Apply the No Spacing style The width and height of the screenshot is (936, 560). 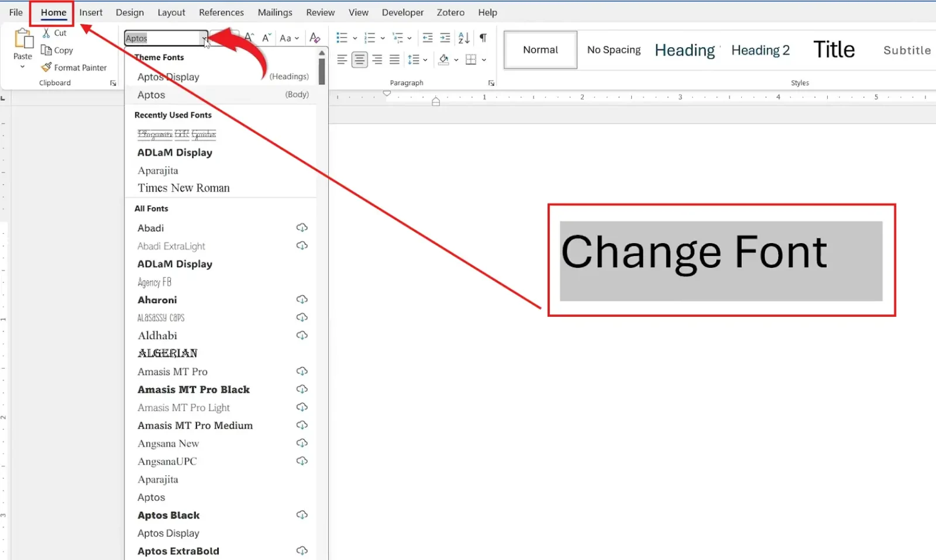click(x=614, y=50)
